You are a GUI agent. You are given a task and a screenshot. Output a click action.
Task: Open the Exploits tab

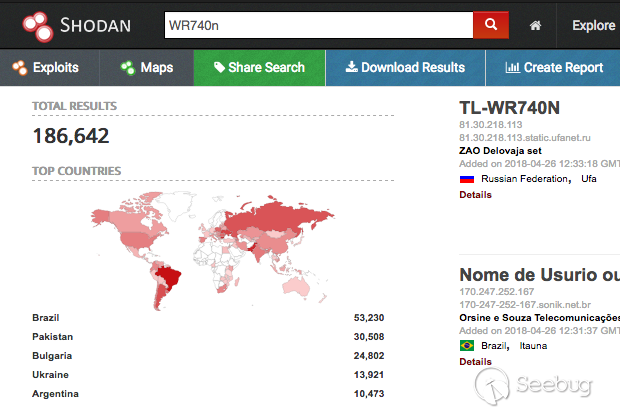[x=49, y=68]
